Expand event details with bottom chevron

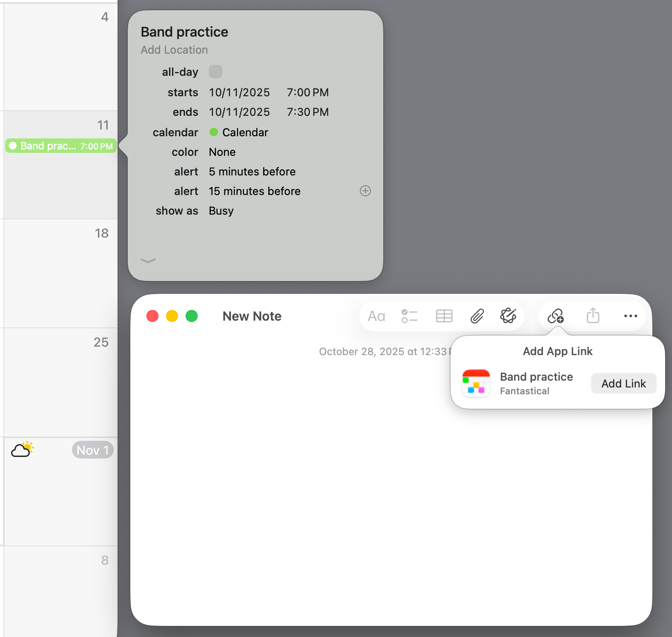[148, 261]
